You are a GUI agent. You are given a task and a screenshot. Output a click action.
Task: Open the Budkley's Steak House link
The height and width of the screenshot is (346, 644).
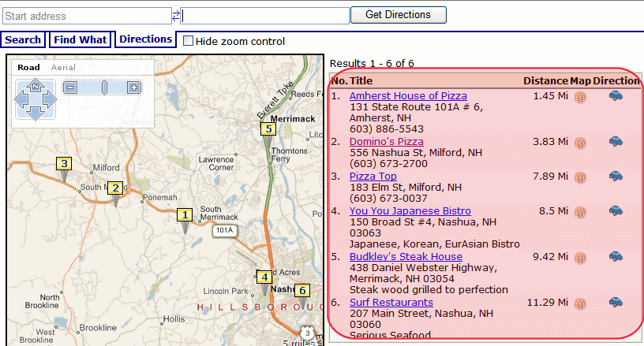pos(406,257)
